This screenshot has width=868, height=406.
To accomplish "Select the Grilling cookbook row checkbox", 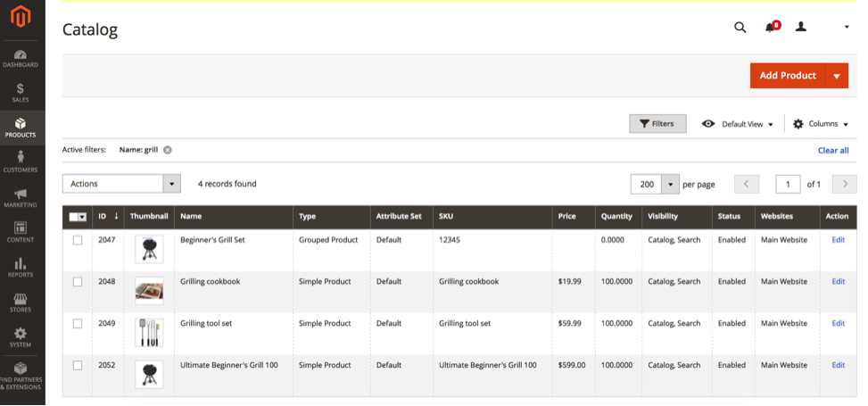I will [78, 281].
